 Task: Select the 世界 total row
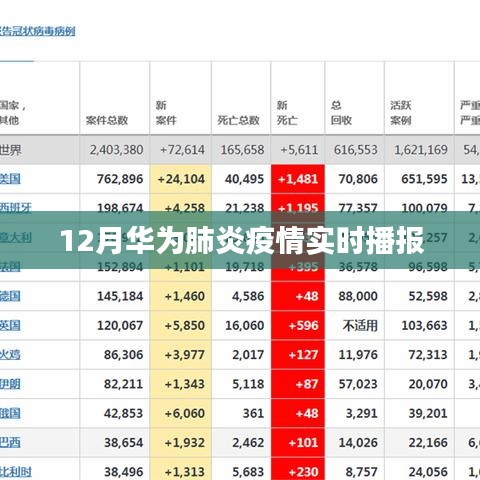pos(240,150)
